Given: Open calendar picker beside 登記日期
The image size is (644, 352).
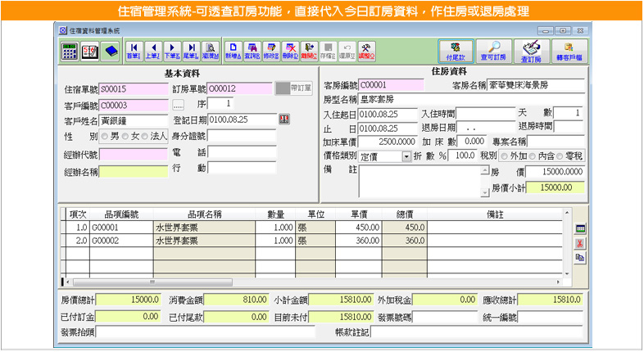Looking at the screenshot, I should (283, 120).
